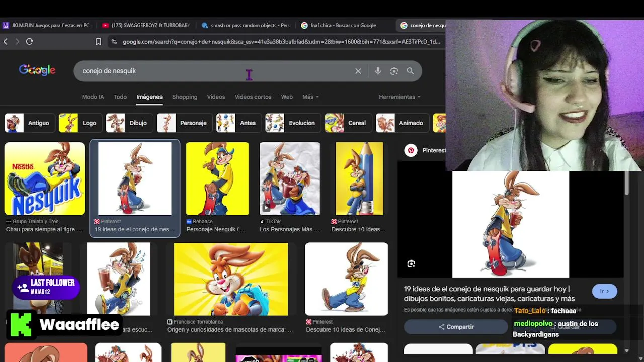The height and width of the screenshot is (362, 644).
Task: Go forward with the browser forward arrow
Action: 17,42
